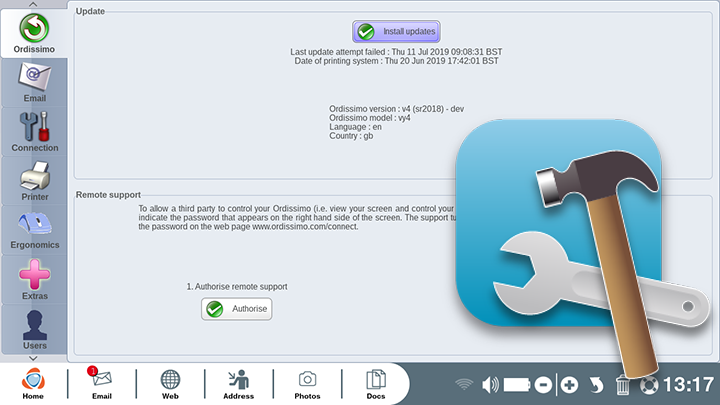The width and height of the screenshot is (720, 405).
Task: Open the Web browser app
Action: (x=170, y=384)
